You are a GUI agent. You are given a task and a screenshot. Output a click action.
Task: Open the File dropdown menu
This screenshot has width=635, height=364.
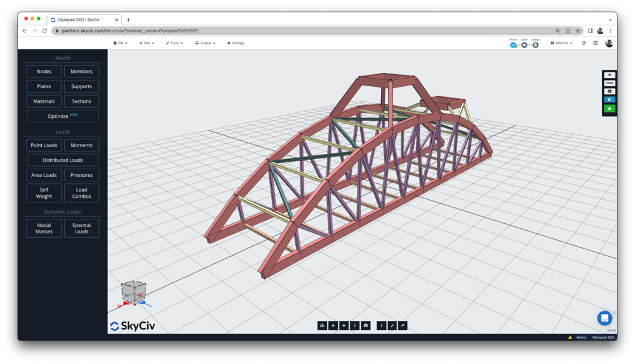(x=120, y=43)
